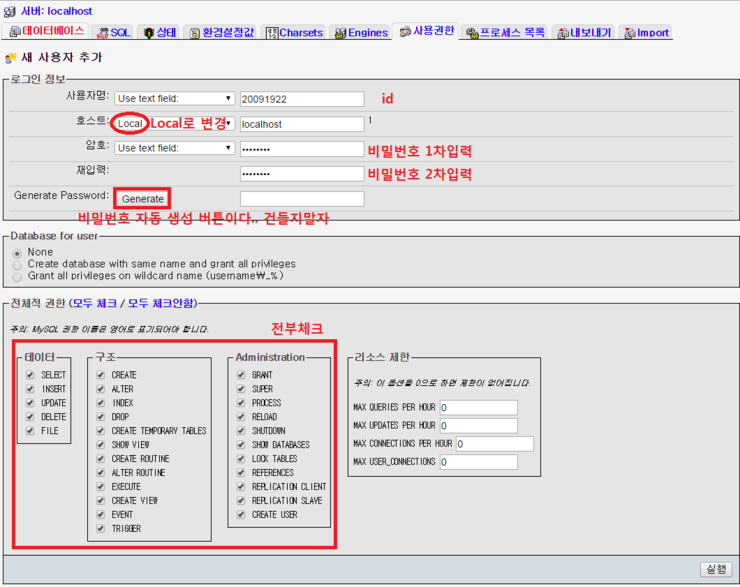Toggle the CREATE privilege checkbox
Image resolution: width=740 pixels, height=587 pixels.
point(101,375)
